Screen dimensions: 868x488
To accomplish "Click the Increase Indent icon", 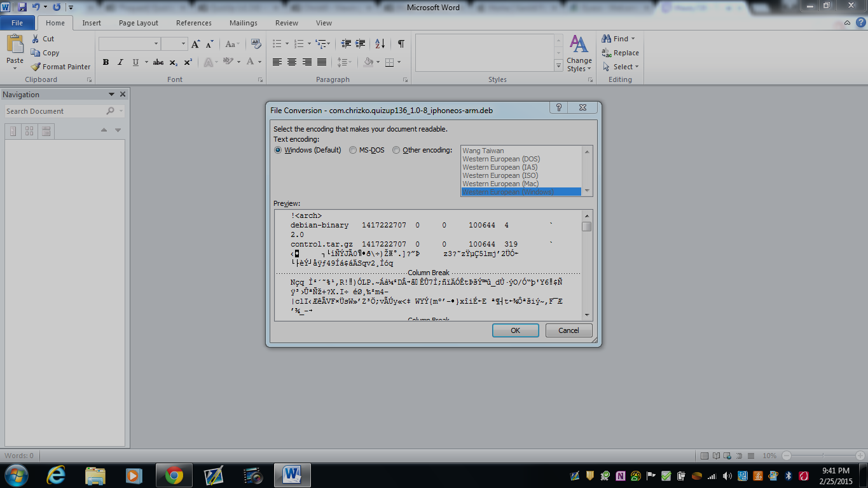I will [361, 44].
